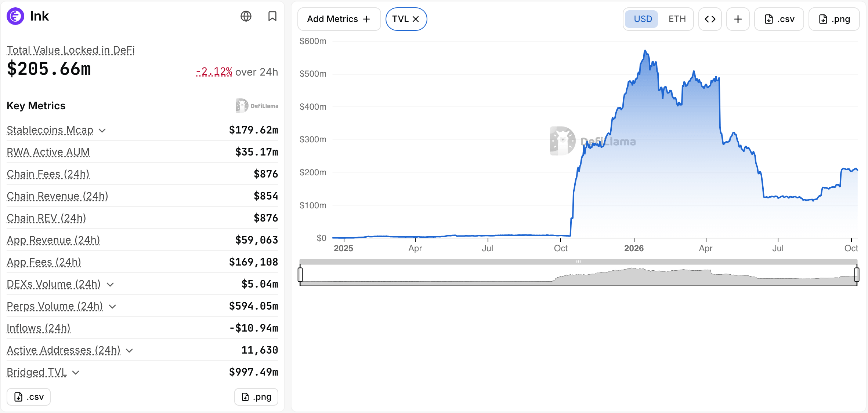
Task: Click the TVL chart peak near 2026
Action: click(x=645, y=51)
